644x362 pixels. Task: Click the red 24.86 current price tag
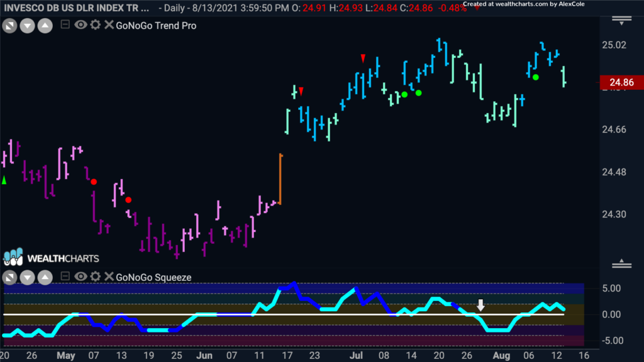pos(621,82)
